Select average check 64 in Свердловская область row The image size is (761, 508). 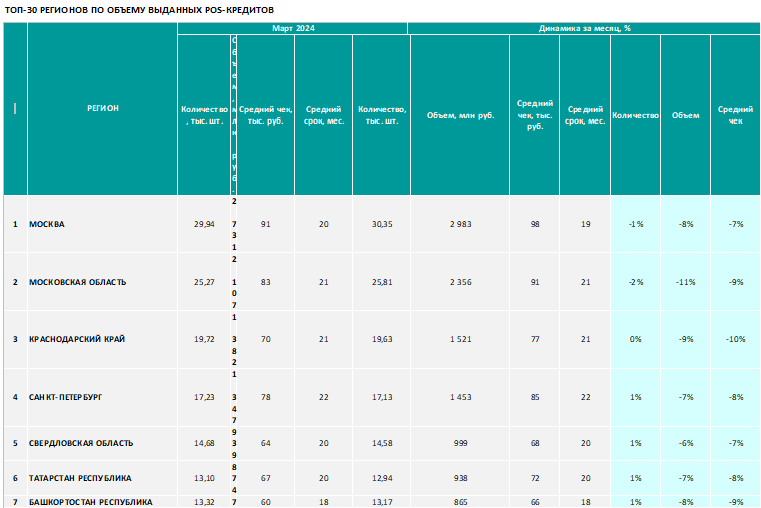point(265,443)
